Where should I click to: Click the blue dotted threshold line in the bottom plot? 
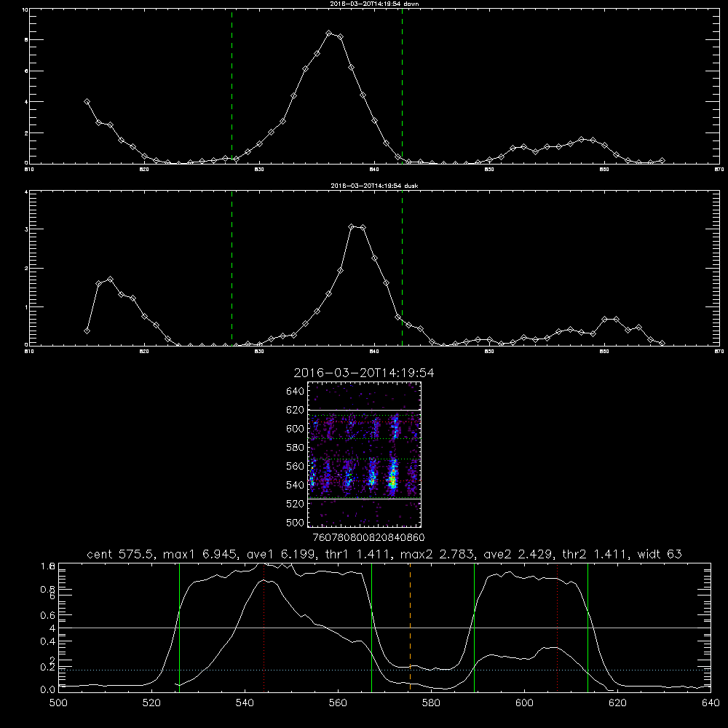click(x=384, y=670)
